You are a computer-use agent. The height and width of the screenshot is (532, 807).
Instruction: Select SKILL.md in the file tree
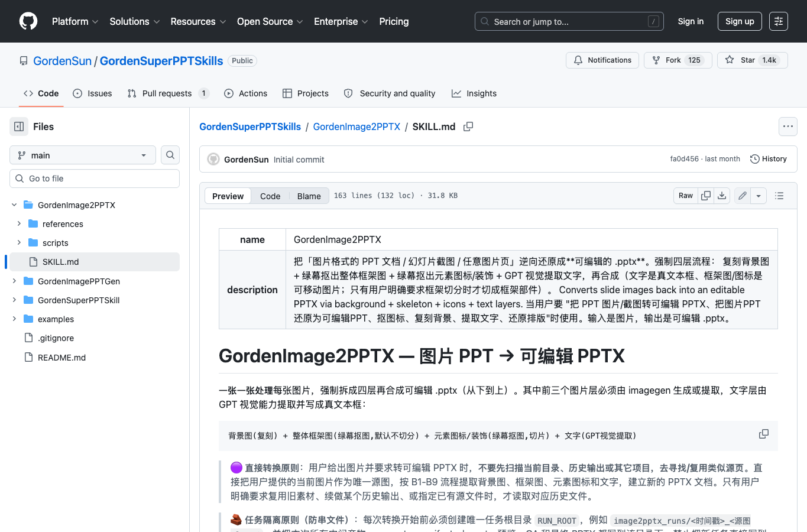(95, 262)
